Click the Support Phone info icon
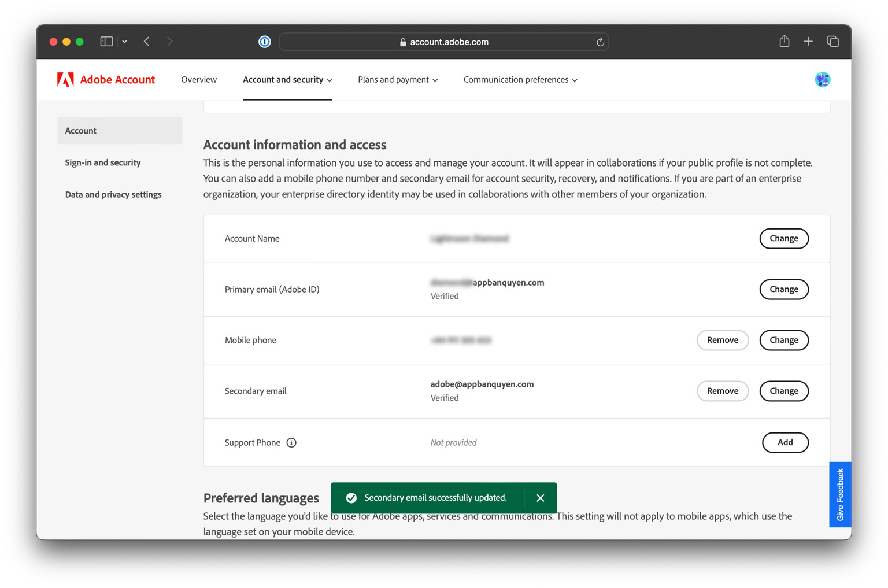Screen dimensions: 888x588 291,443
